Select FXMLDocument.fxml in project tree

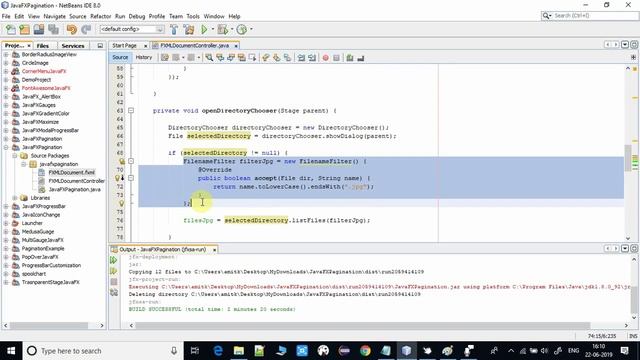71,173
